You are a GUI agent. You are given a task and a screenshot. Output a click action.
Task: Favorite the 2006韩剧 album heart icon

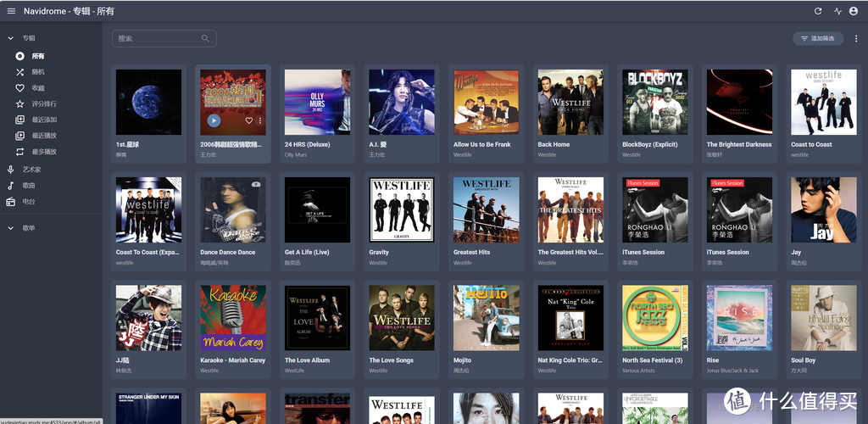click(x=249, y=120)
